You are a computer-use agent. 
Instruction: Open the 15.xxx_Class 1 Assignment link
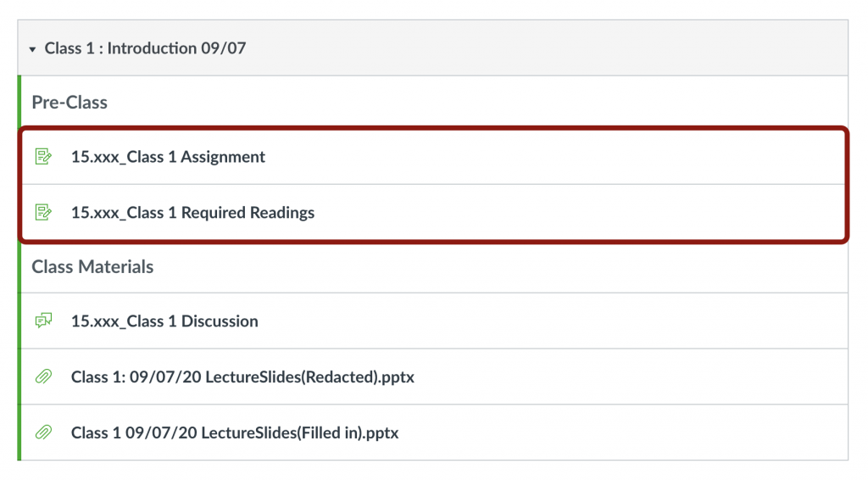click(168, 157)
